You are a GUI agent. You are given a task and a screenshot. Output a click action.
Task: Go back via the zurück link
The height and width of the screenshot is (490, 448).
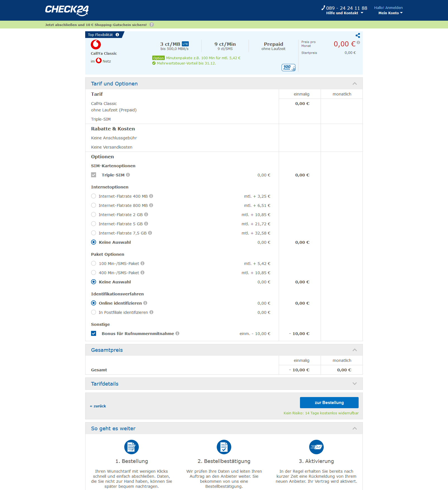click(x=98, y=406)
